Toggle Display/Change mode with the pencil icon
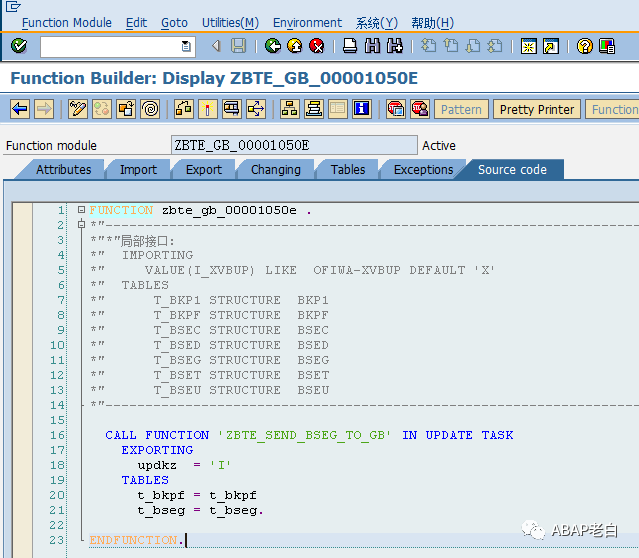 78,109
